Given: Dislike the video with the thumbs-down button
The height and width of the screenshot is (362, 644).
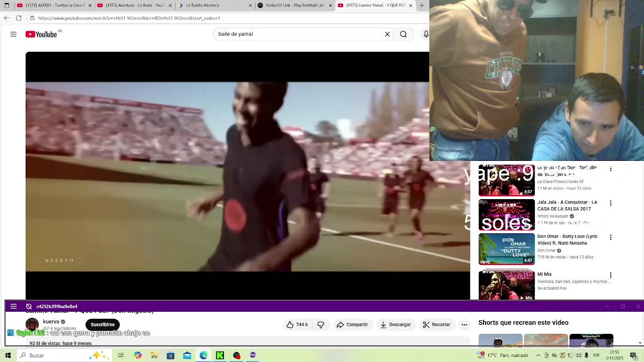Looking at the screenshot, I should point(321,325).
